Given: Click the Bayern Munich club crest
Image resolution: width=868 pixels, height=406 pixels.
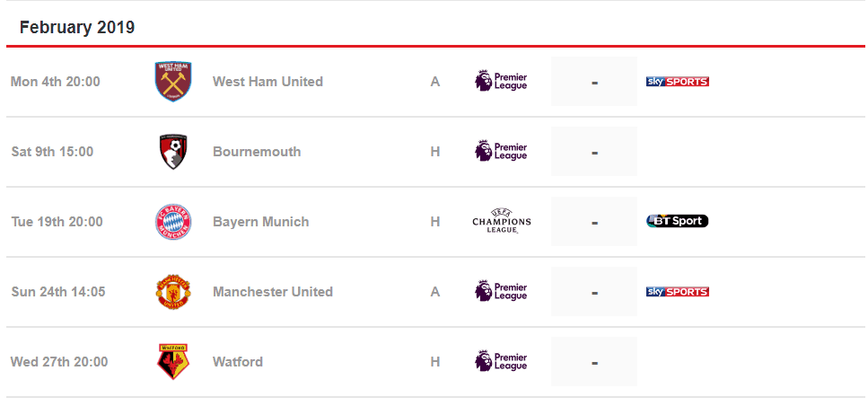Looking at the screenshot, I should (x=172, y=222).
